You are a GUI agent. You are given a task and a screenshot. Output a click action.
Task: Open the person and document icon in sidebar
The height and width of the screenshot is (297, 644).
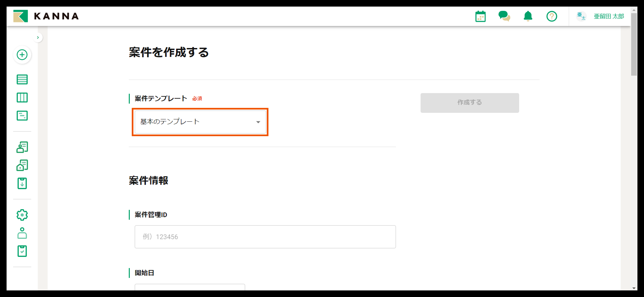point(22,147)
